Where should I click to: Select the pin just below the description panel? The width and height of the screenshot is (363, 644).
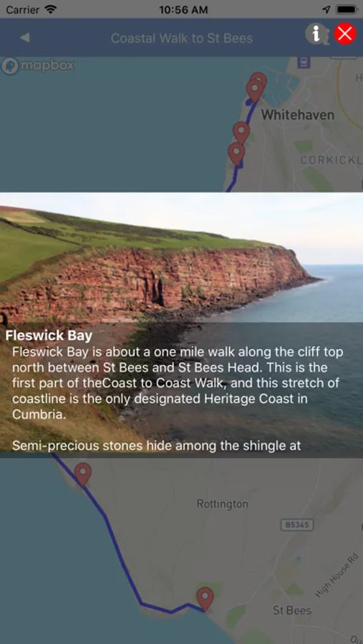[82, 474]
